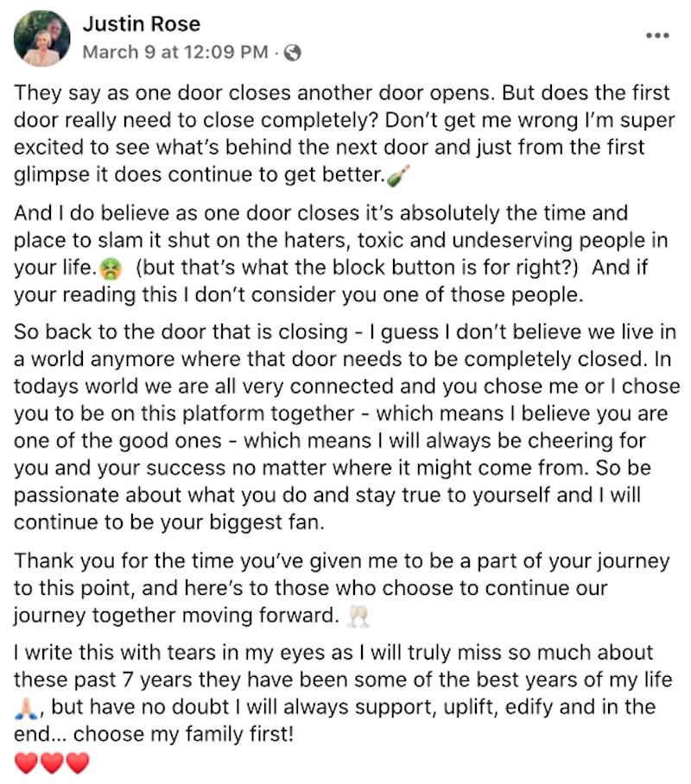
Task: Click the globe public-audience icon
Action: point(292,53)
